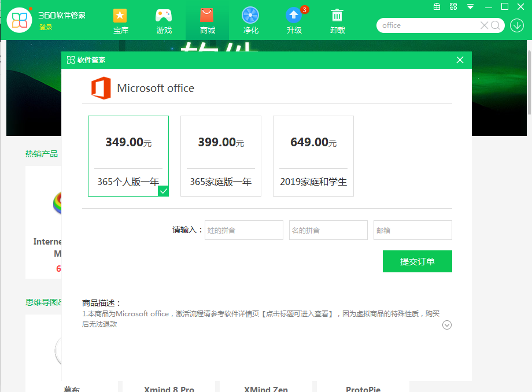Screen dimensions: 532x392
Task: Go to the 净化 cleanup tab
Action: pos(251,21)
